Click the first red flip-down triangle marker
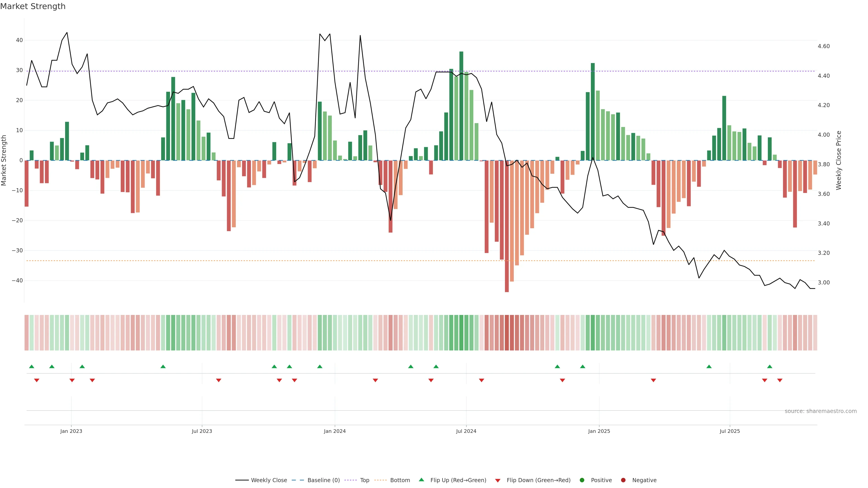Viewport: 868px width, 488px height. tap(37, 380)
